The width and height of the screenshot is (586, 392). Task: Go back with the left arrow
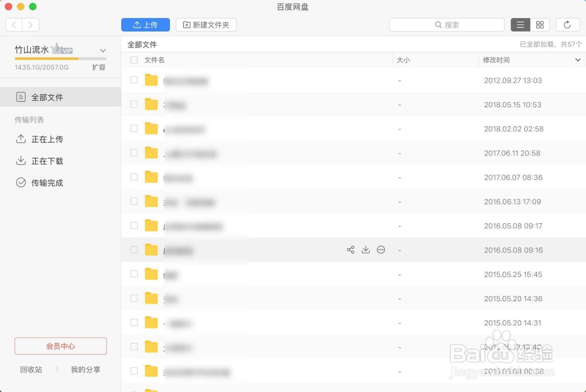pyautogui.click(x=14, y=25)
